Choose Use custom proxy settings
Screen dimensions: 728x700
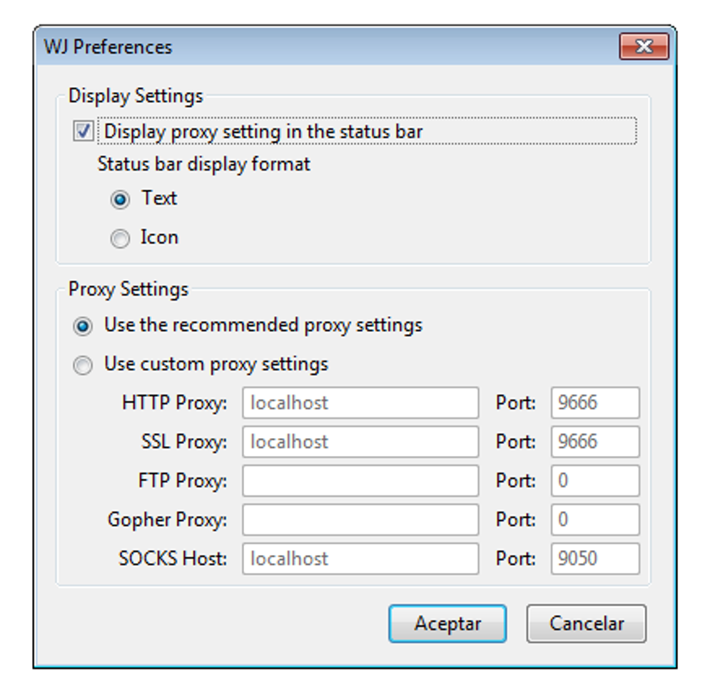coord(84,366)
